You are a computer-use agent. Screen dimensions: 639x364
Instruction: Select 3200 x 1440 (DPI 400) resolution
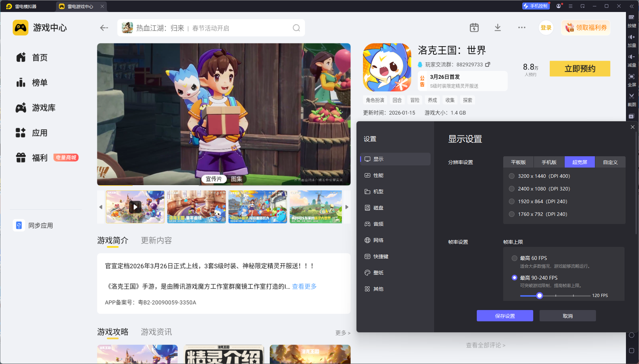tap(540, 176)
